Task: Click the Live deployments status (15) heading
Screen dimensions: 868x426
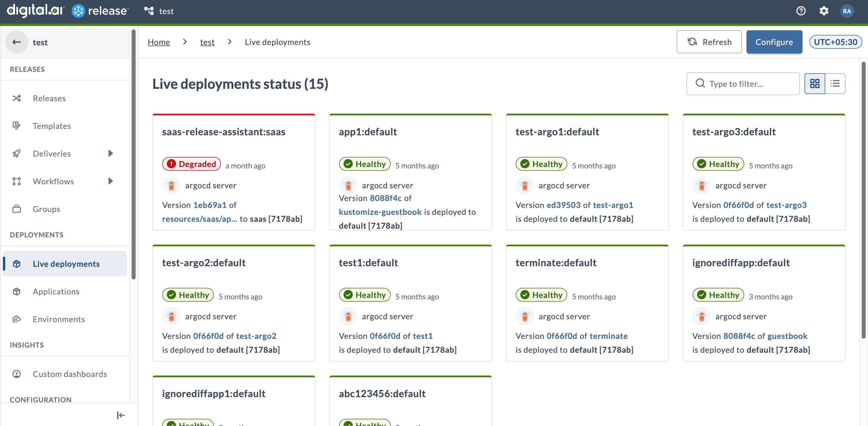Action: click(240, 84)
